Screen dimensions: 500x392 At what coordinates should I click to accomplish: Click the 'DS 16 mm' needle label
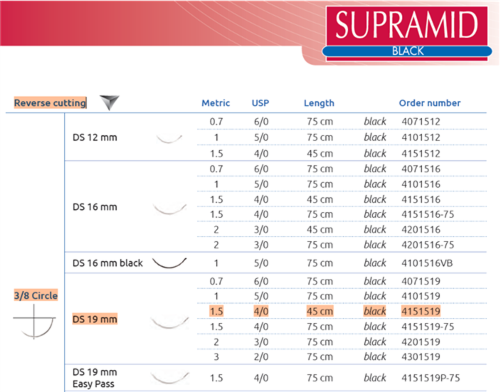tap(95, 207)
